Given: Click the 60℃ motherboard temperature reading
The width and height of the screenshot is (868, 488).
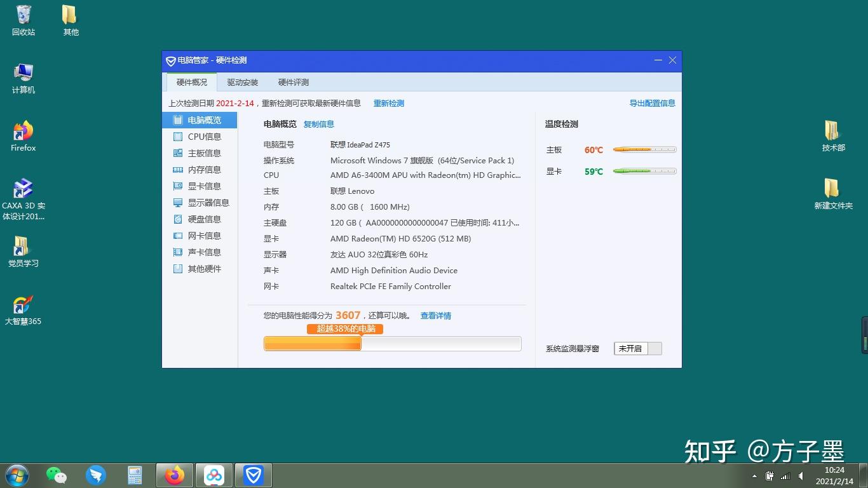Looking at the screenshot, I should [594, 150].
